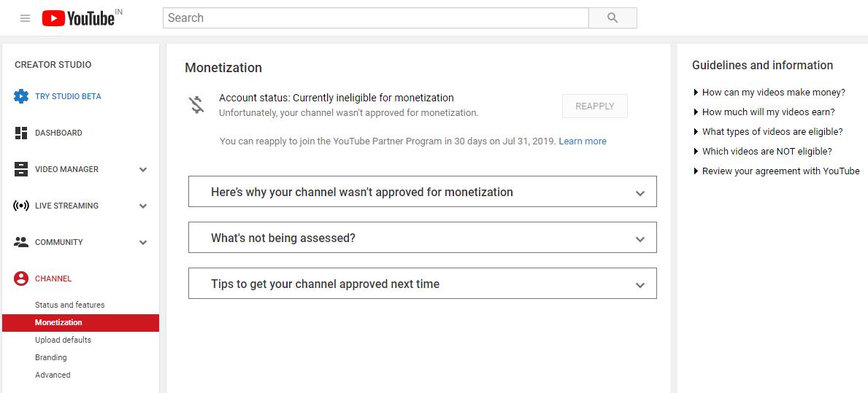
Task: Click the crossed-out dollar monetization icon
Action: click(x=197, y=105)
